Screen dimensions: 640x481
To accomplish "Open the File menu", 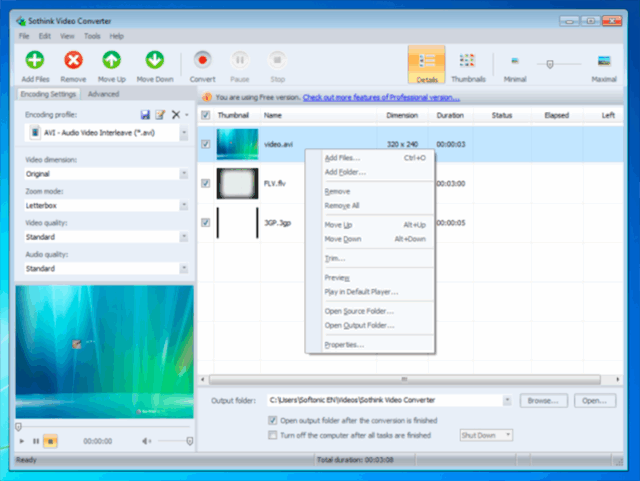I will click(x=24, y=36).
